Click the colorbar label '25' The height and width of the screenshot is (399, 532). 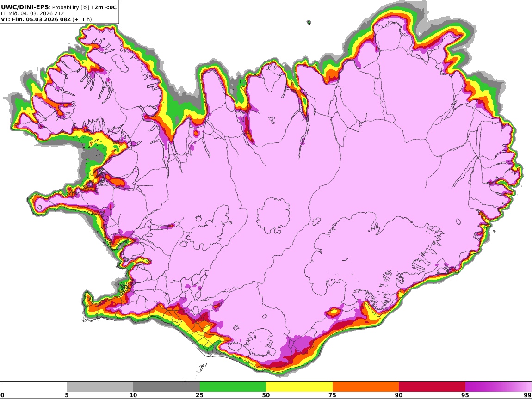(199, 395)
